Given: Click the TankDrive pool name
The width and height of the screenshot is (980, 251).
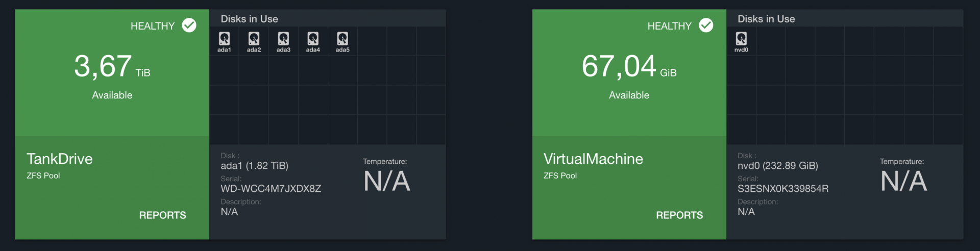Looking at the screenshot, I should (60, 159).
